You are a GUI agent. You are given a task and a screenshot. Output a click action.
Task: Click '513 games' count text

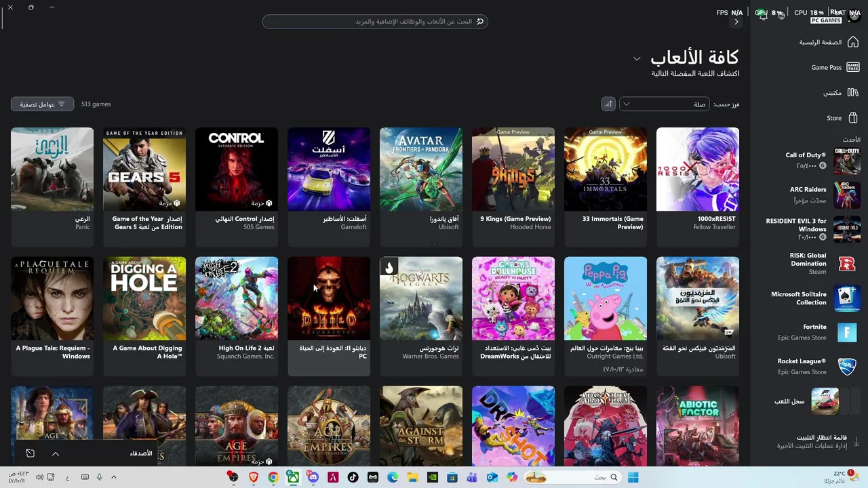pos(96,104)
